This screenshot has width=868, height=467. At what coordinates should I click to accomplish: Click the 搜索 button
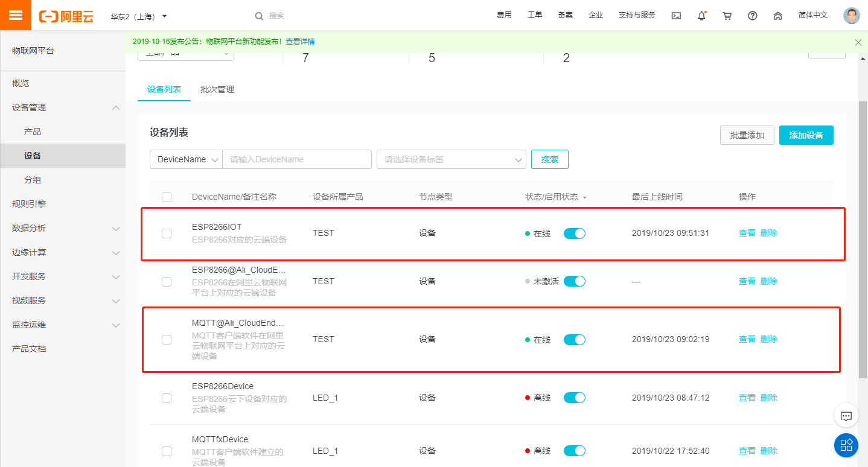point(550,159)
